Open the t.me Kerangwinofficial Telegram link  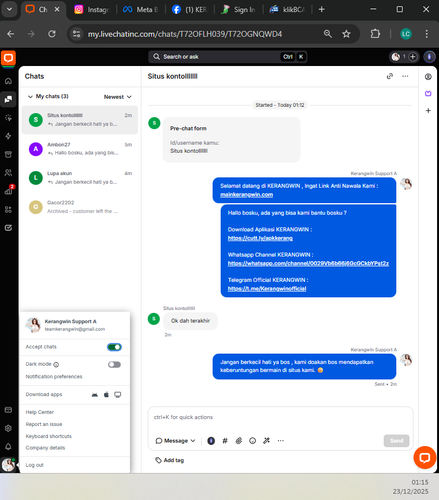[x=267, y=289]
